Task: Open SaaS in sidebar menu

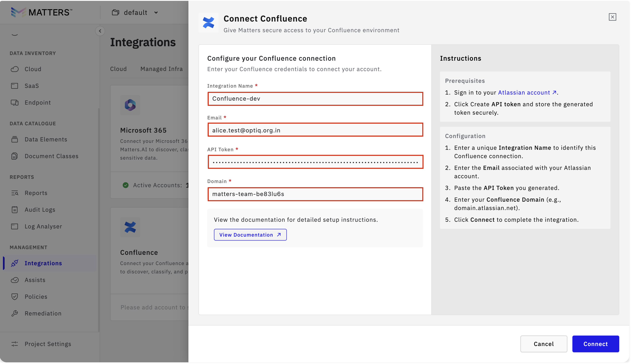Action: 32,86
